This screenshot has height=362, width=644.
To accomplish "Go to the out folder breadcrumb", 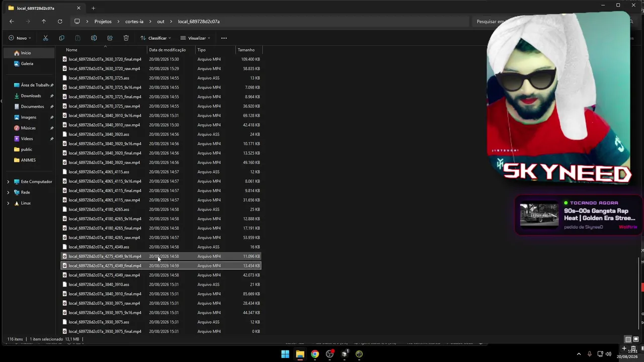I will click(160, 22).
